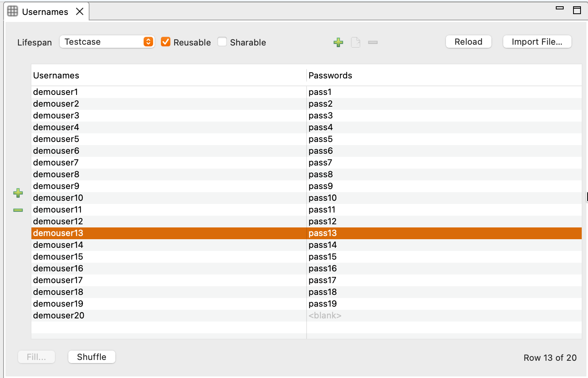Select the demouser3 cell
This screenshot has width=588, height=378.
click(169, 116)
